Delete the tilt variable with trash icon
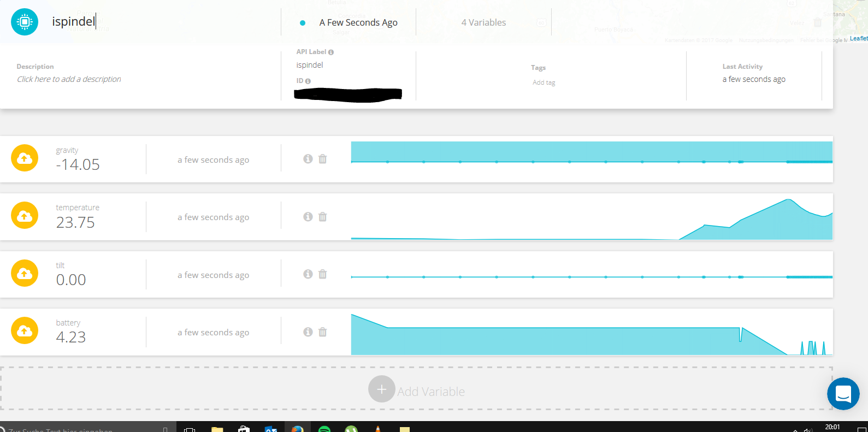Image resolution: width=868 pixels, height=432 pixels. [x=323, y=274]
